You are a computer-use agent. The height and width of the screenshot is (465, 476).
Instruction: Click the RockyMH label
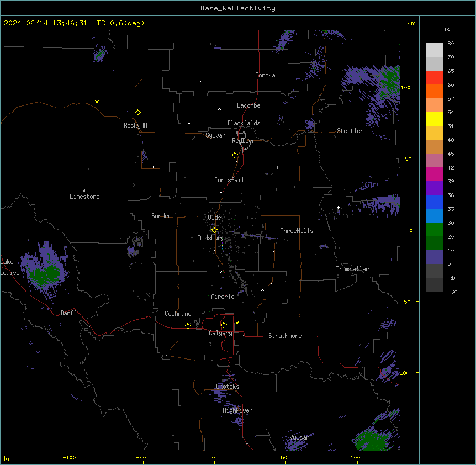tap(135, 125)
